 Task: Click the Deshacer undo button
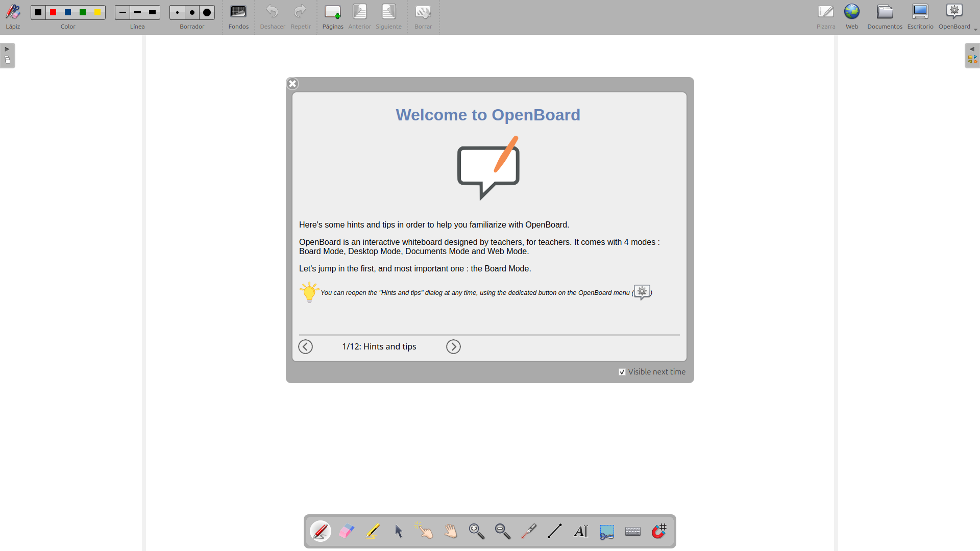click(x=273, y=17)
